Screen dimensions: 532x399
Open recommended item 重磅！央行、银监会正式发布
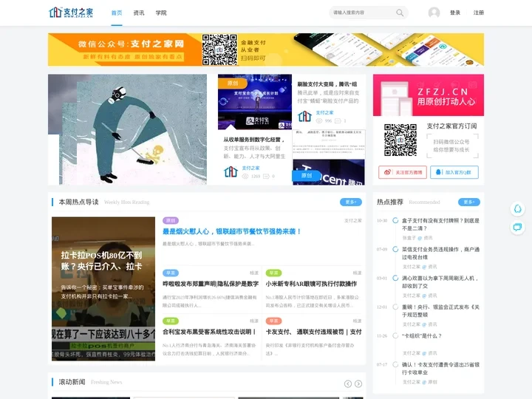click(440, 311)
